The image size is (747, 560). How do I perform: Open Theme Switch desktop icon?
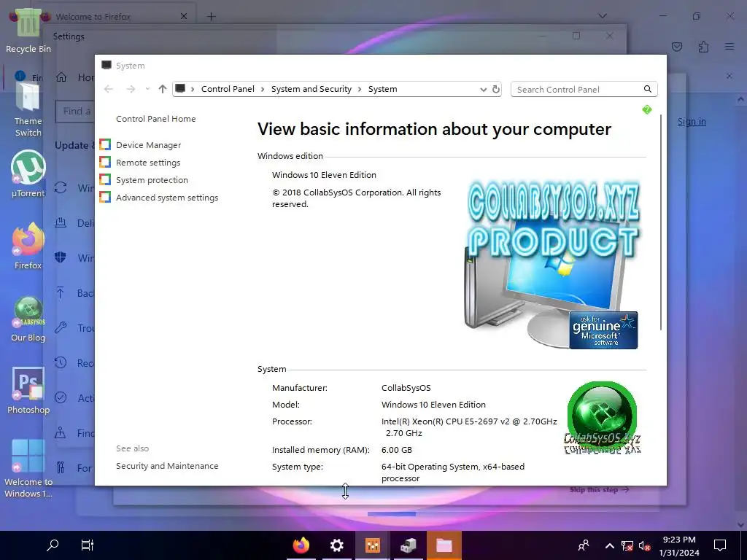[28, 109]
